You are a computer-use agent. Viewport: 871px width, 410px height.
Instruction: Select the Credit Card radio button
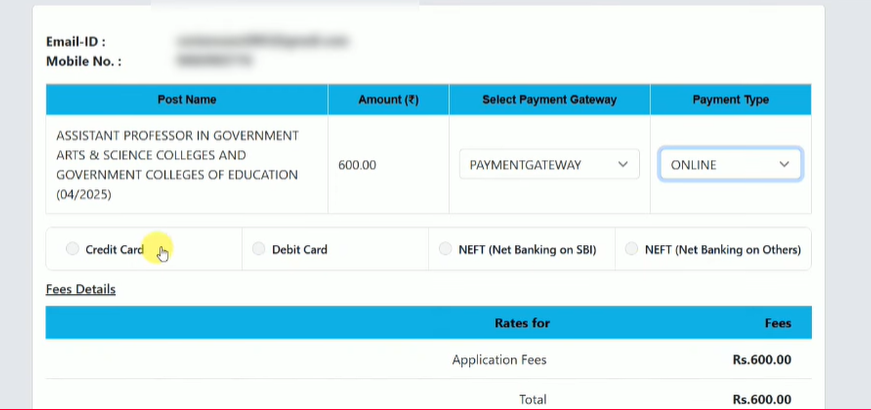point(73,249)
